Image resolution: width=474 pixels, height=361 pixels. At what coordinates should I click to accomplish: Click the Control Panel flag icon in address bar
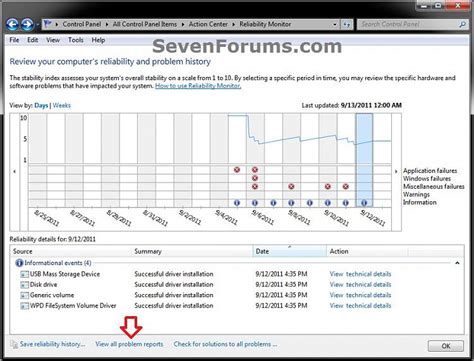(48, 24)
